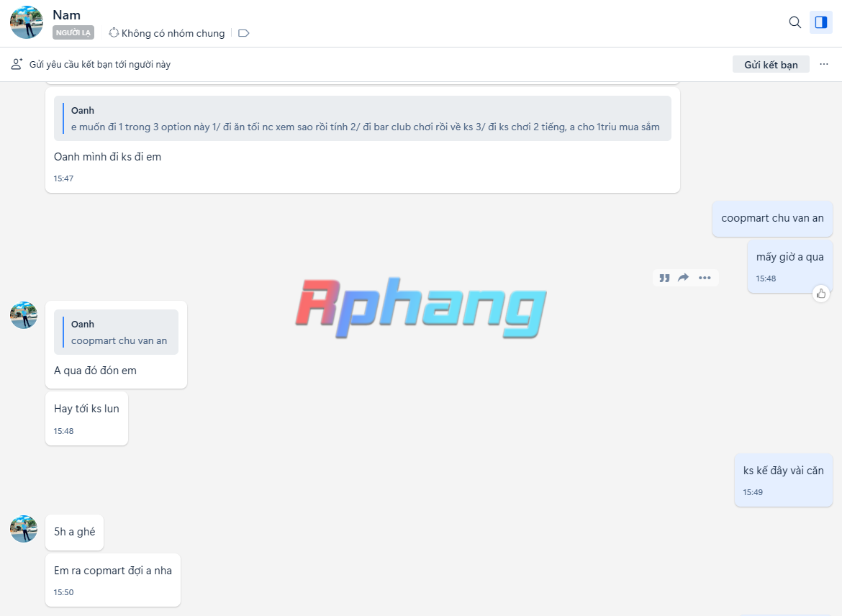
Task: Open more options dots on message
Action: tap(705, 278)
